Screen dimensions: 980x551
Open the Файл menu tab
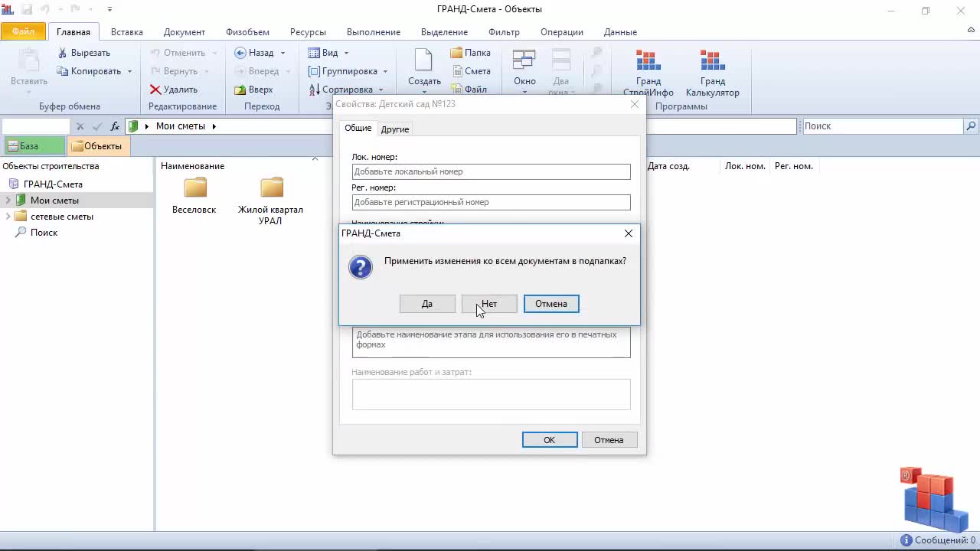pyautogui.click(x=23, y=31)
